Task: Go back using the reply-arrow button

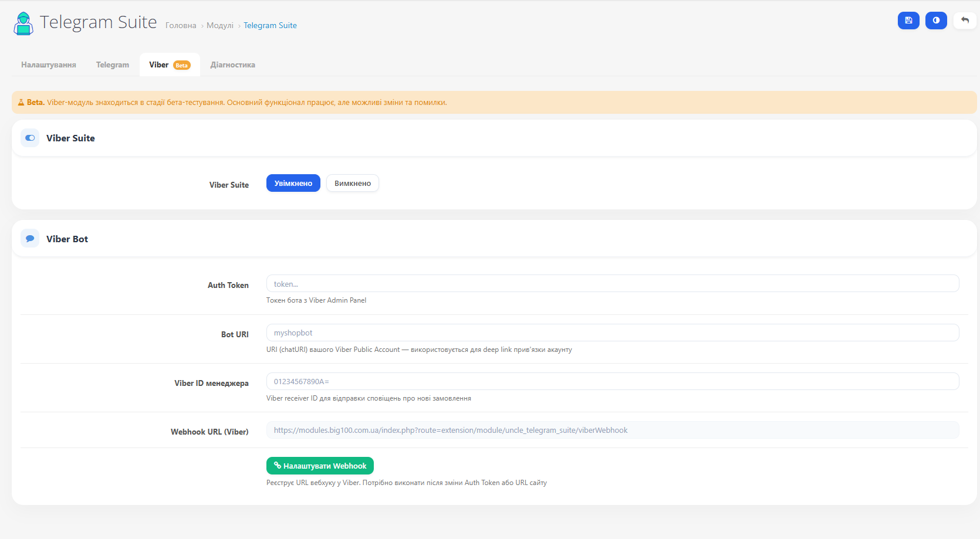Action: (x=965, y=21)
